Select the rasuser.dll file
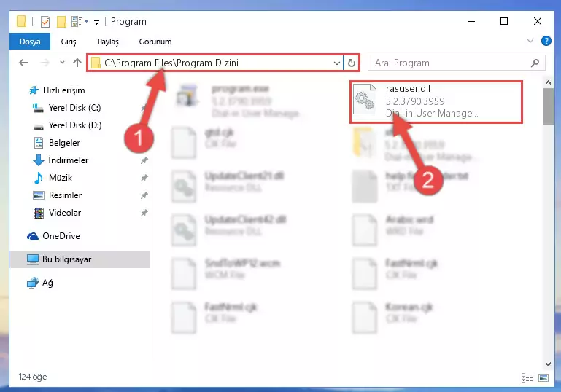 click(436, 102)
